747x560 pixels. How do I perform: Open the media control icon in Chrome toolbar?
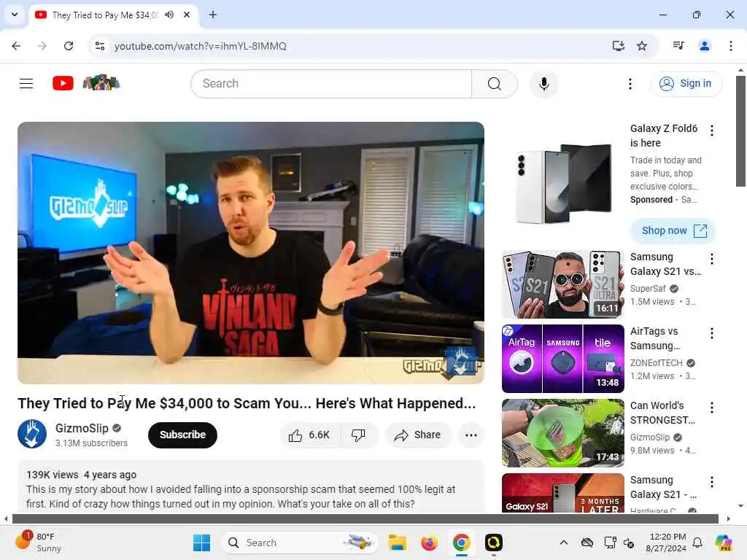(x=678, y=46)
